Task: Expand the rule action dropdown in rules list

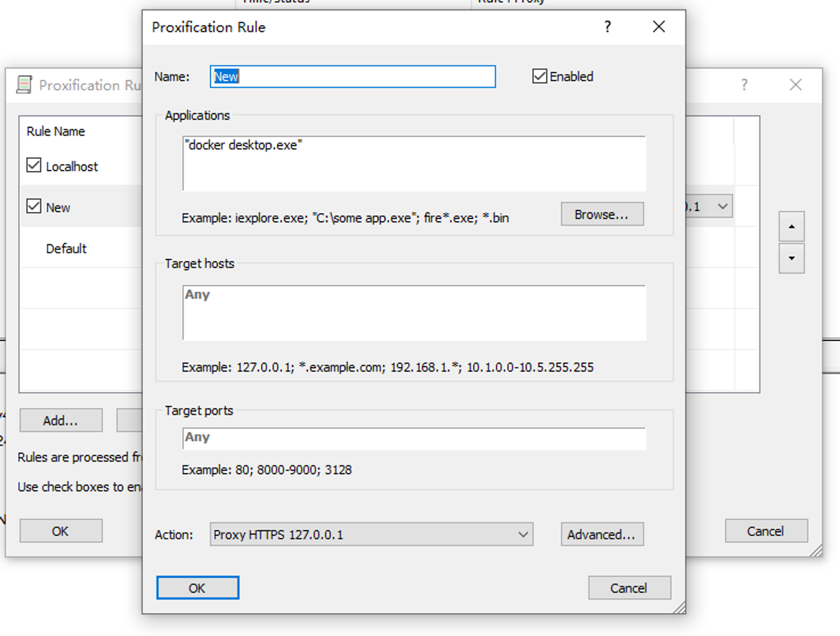Action: pos(722,206)
